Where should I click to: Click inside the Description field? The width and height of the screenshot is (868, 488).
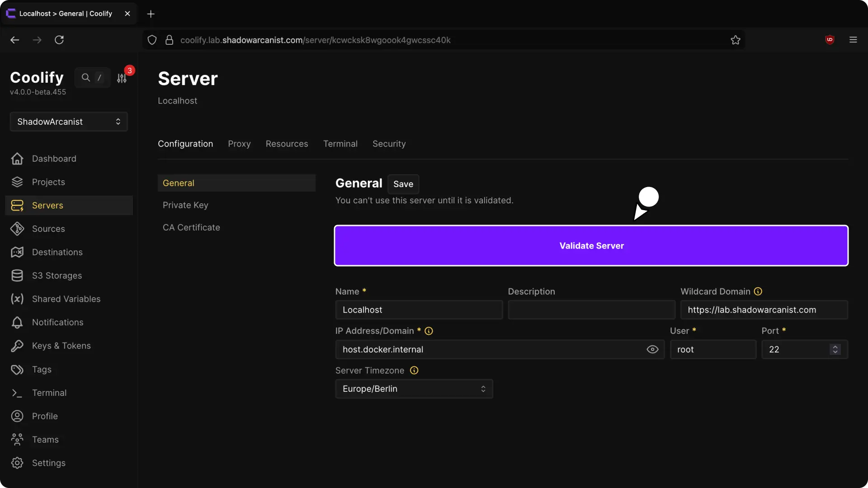click(x=591, y=310)
